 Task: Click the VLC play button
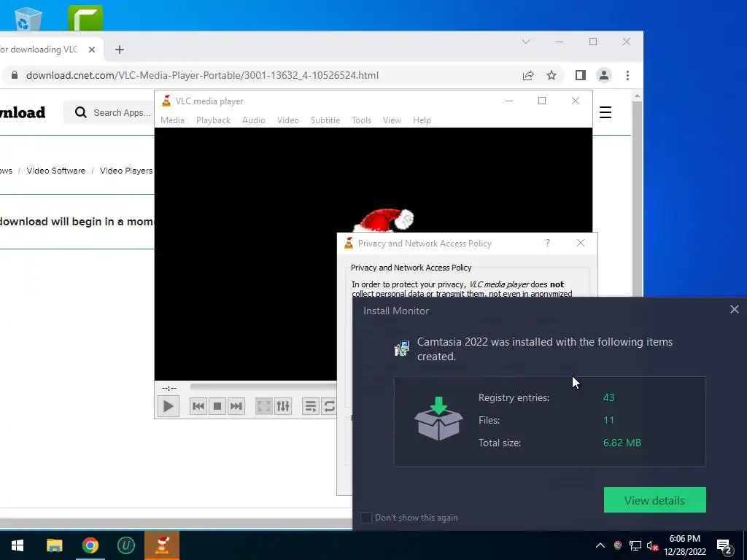(x=169, y=406)
